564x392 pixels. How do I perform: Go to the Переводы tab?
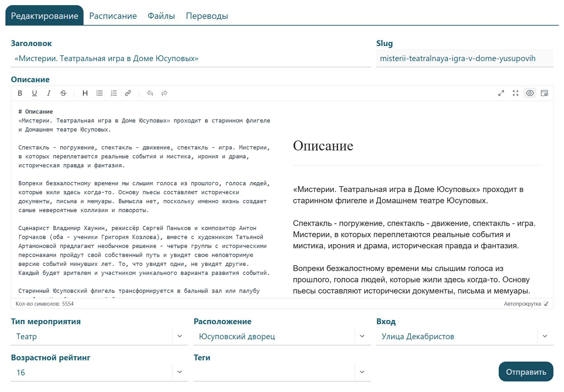coord(207,16)
